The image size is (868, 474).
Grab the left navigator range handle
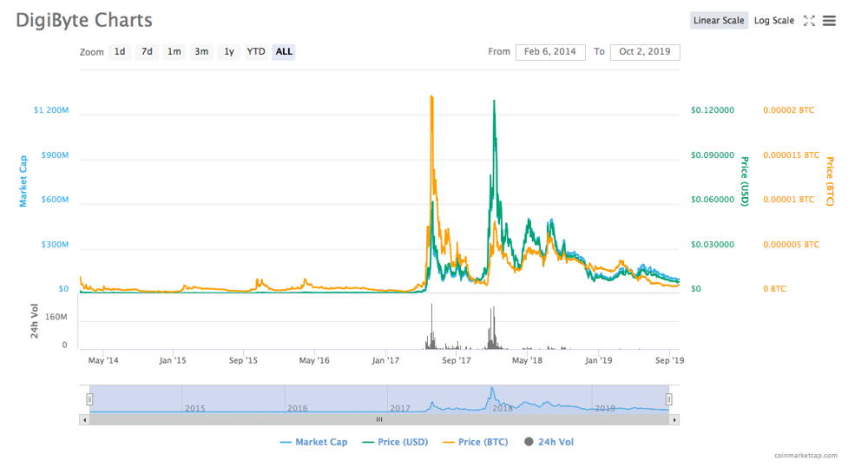[89, 398]
